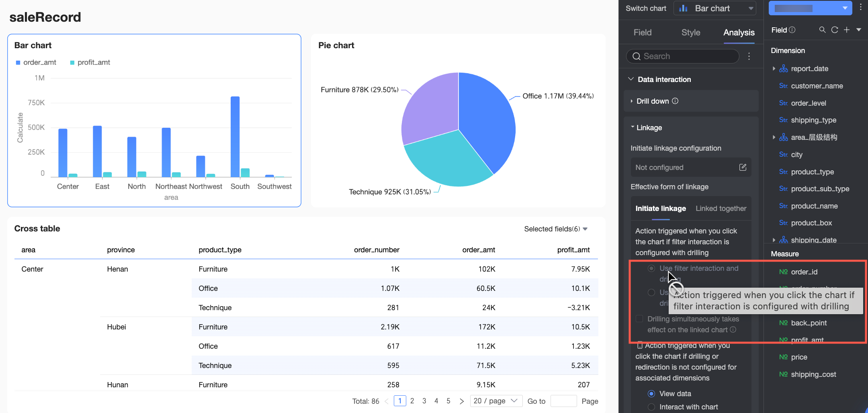868x413 pixels.
Task: Open the Bar chart type dropdown
Action: click(714, 8)
